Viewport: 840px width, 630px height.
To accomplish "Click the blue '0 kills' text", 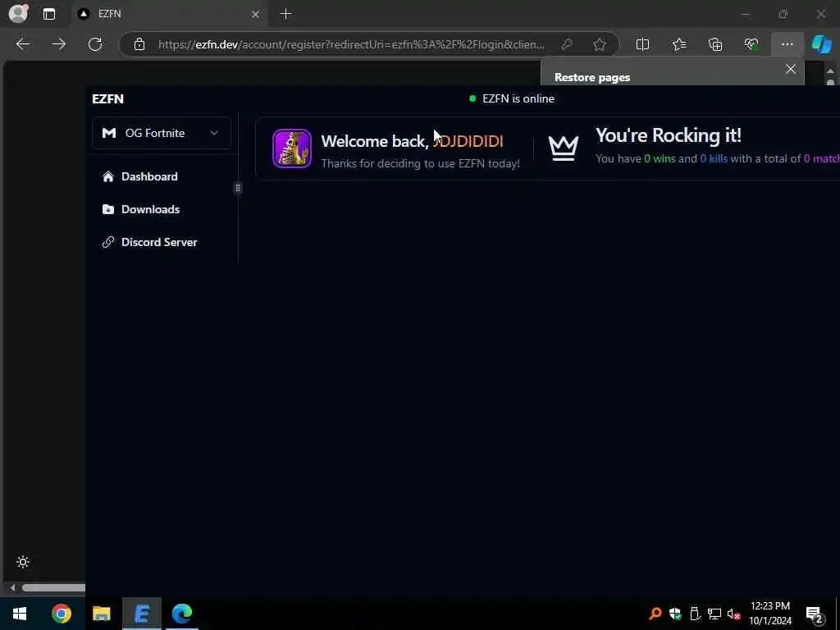I will (x=714, y=158).
